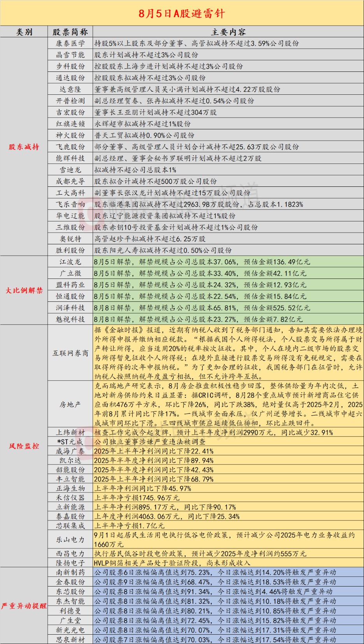Image resolution: width=364 pixels, height=644 pixels.
Task: Select stock name 三维股份
Action: (x=70, y=227)
